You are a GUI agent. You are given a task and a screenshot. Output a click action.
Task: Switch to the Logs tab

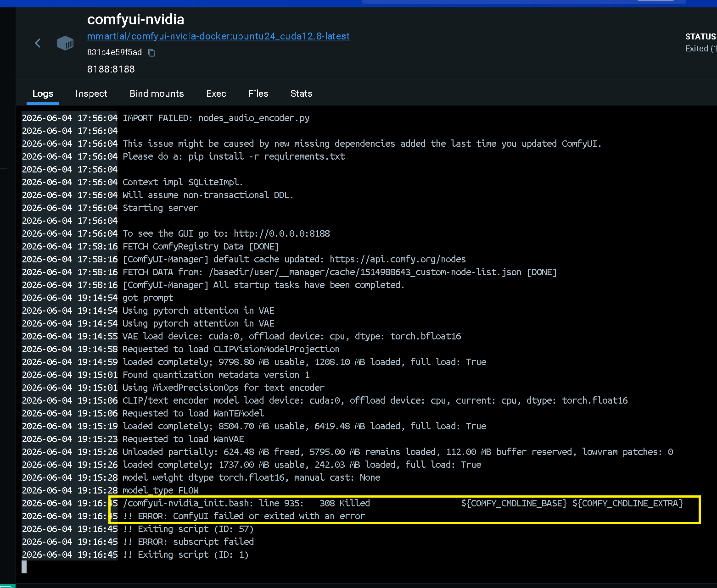pos(43,94)
